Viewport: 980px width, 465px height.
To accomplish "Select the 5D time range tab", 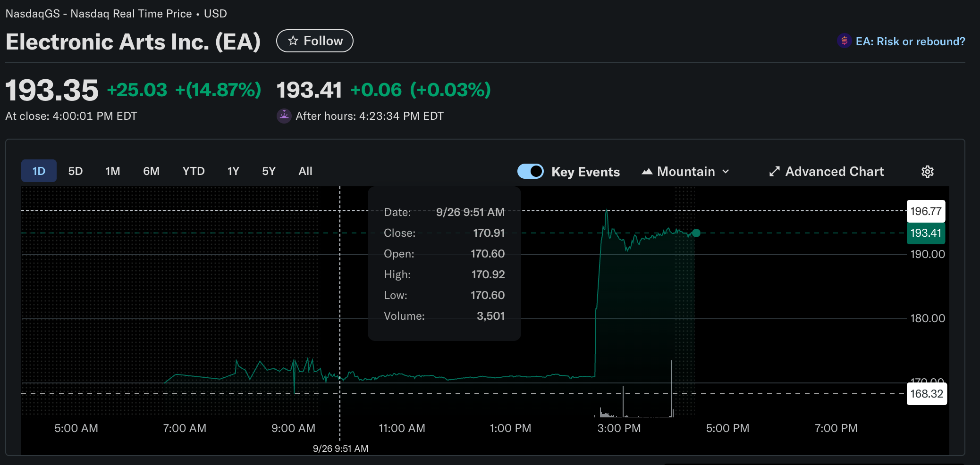I will (x=75, y=171).
